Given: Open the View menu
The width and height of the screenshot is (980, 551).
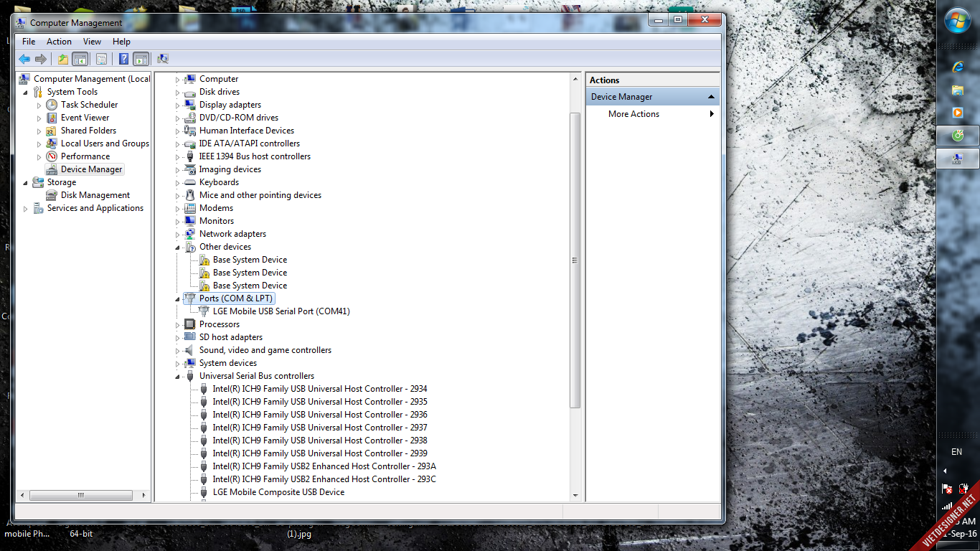Looking at the screenshot, I should tap(92, 42).
